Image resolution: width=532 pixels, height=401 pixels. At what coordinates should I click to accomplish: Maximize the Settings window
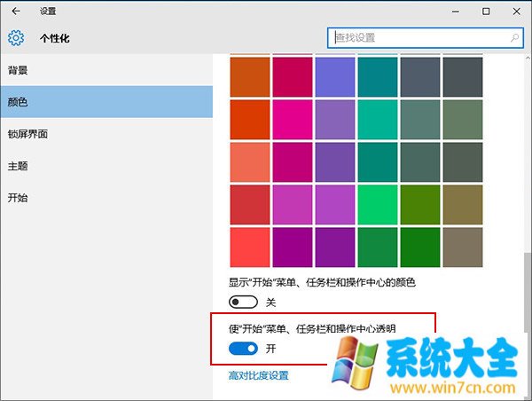pos(486,12)
